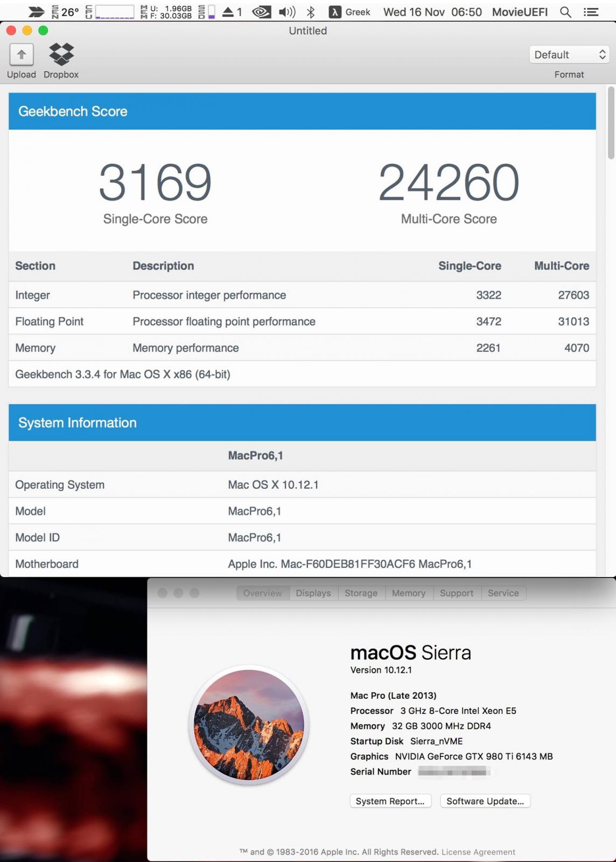Image resolution: width=616 pixels, height=862 pixels.
Task: Open the Notification Center list icon
Action: coord(591,12)
